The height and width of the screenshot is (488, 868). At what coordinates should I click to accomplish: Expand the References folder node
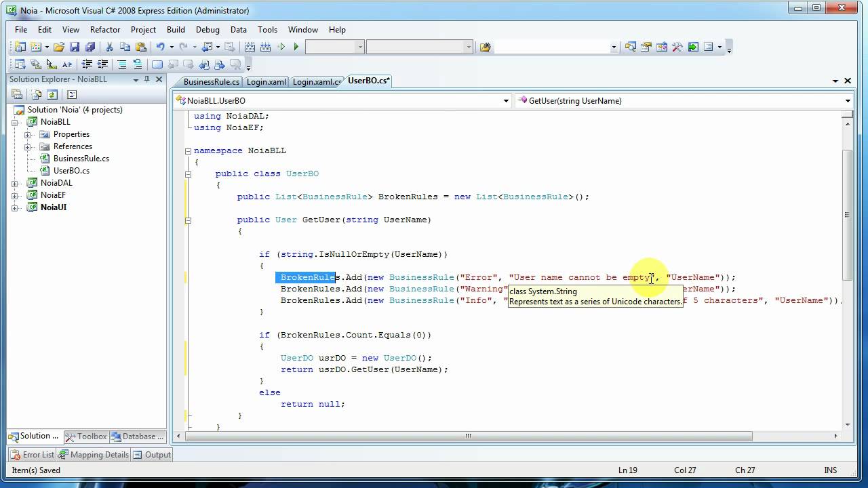[x=28, y=146]
